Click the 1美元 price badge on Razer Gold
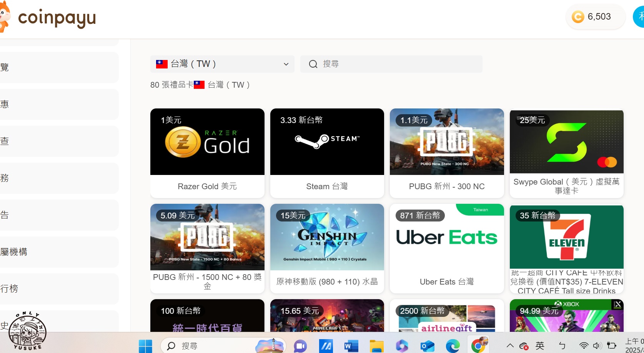Image resolution: width=644 pixels, height=353 pixels. coord(171,120)
